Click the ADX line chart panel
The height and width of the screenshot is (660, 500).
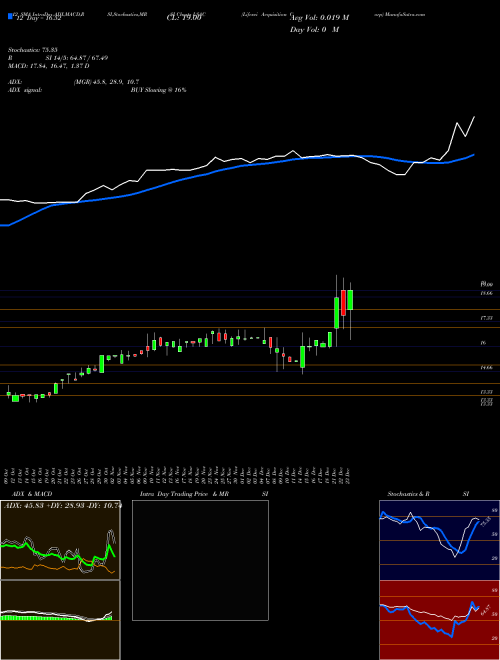(x=60, y=540)
